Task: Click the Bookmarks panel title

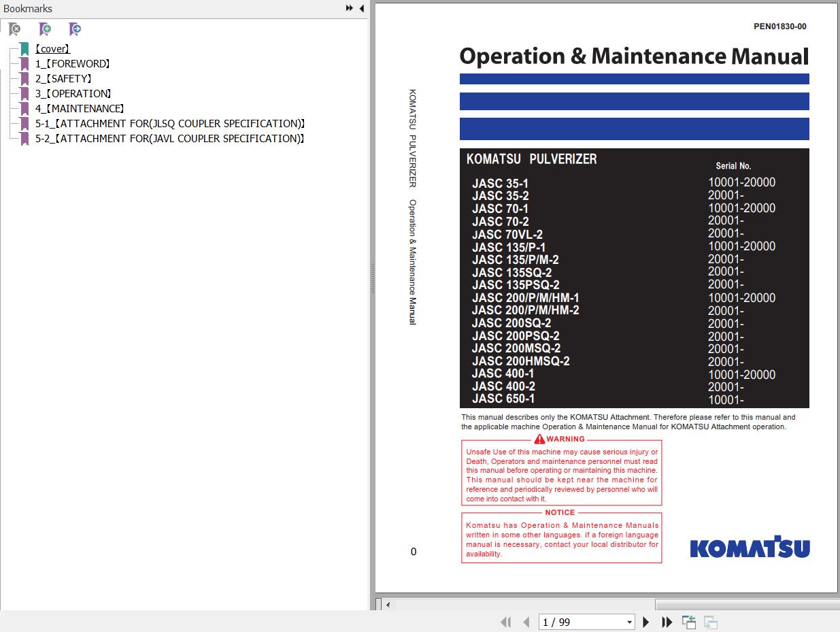Action: pyautogui.click(x=28, y=9)
